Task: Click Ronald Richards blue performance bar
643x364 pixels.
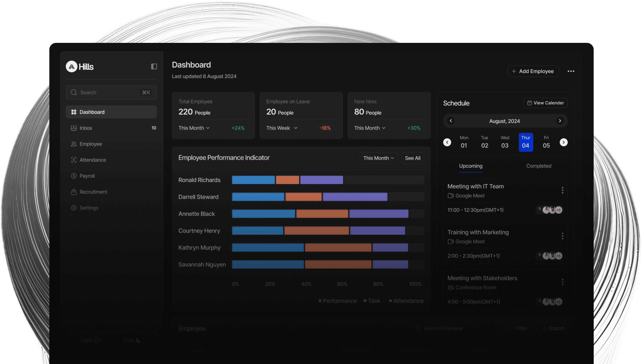Action: 253,180
